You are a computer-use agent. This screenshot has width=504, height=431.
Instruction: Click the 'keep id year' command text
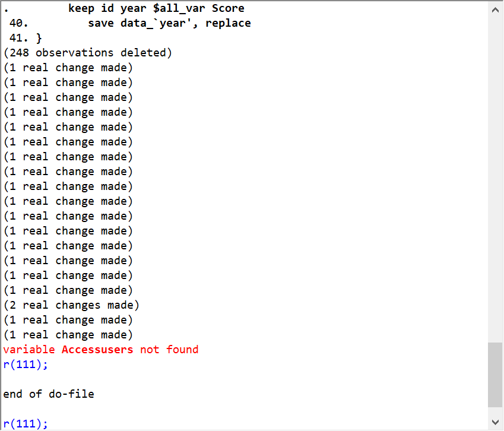(x=103, y=8)
